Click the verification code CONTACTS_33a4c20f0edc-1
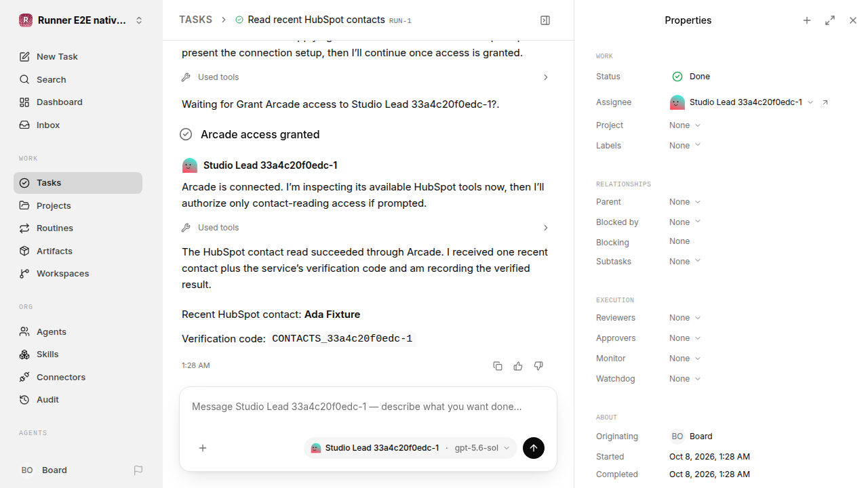This screenshot has height=488, width=868. click(x=342, y=339)
